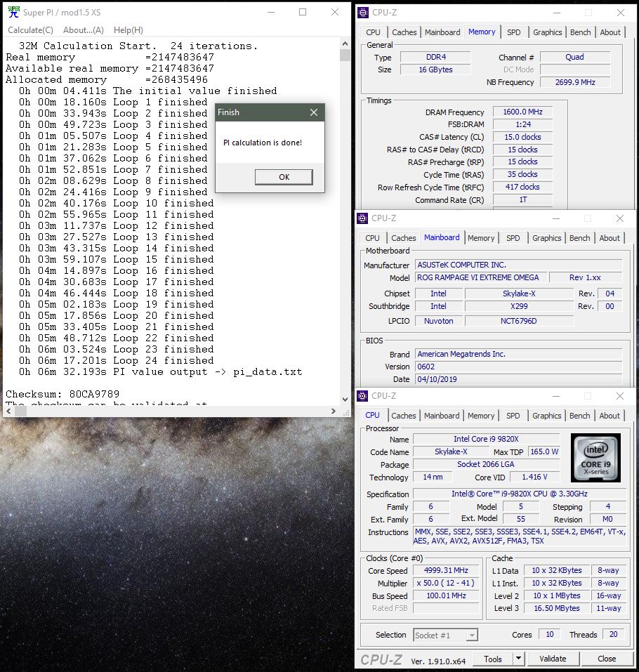Image resolution: width=639 pixels, height=672 pixels.
Task: Open Bench tab in Mainboard CPU-Z window
Action: tap(579, 238)
